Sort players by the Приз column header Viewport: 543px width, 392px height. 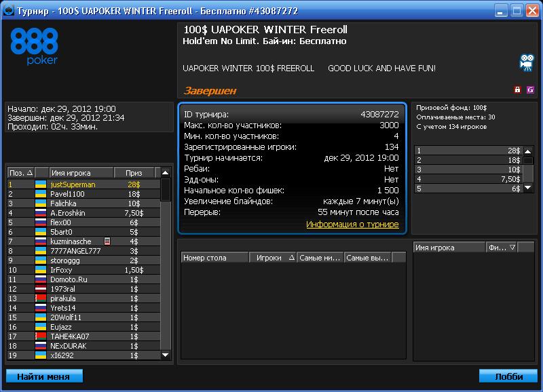[134, 173]
